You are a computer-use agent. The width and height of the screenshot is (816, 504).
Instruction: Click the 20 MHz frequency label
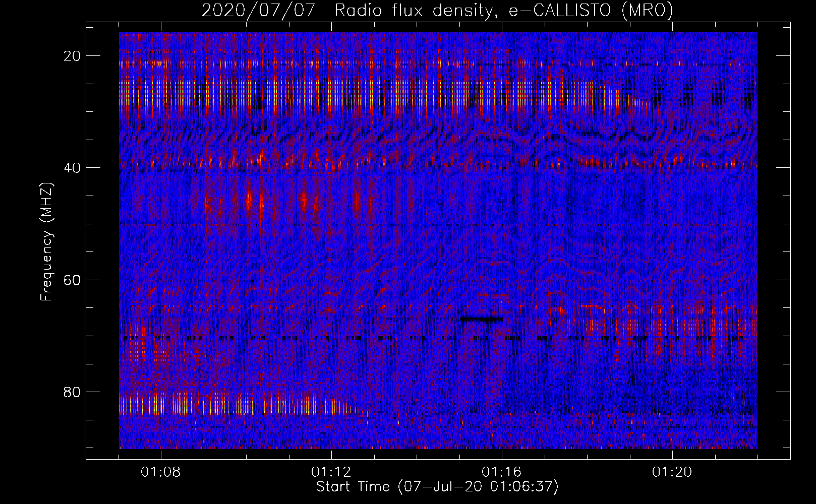click(73, 56)
